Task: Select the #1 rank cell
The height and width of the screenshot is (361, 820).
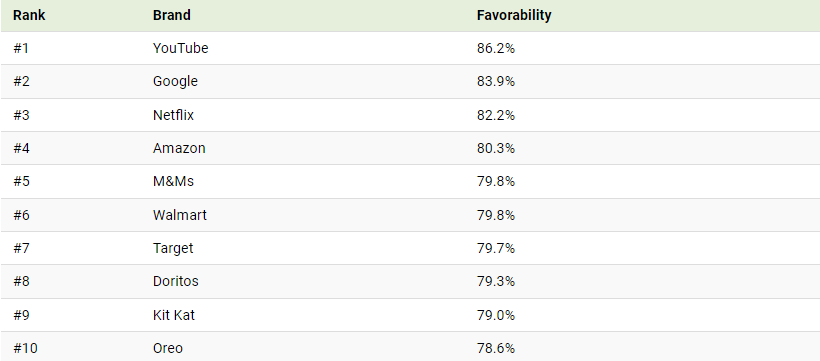Action: pos(21,48)
